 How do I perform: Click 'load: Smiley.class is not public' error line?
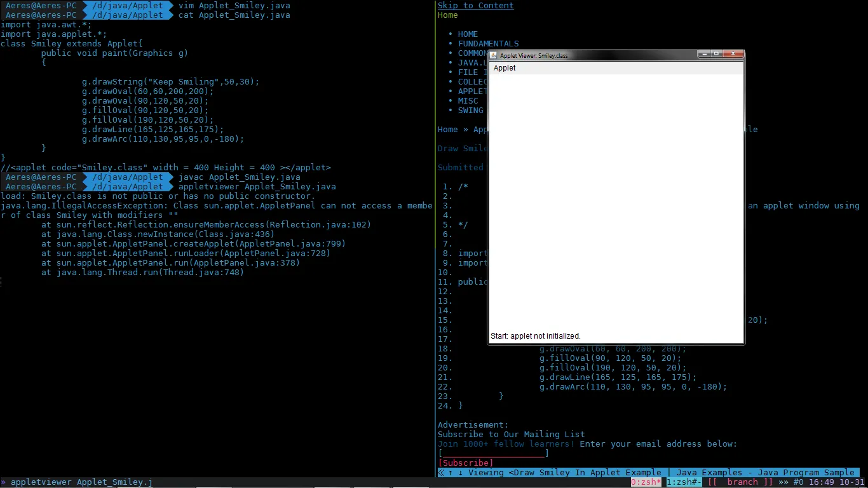click(x=158, y=196)
